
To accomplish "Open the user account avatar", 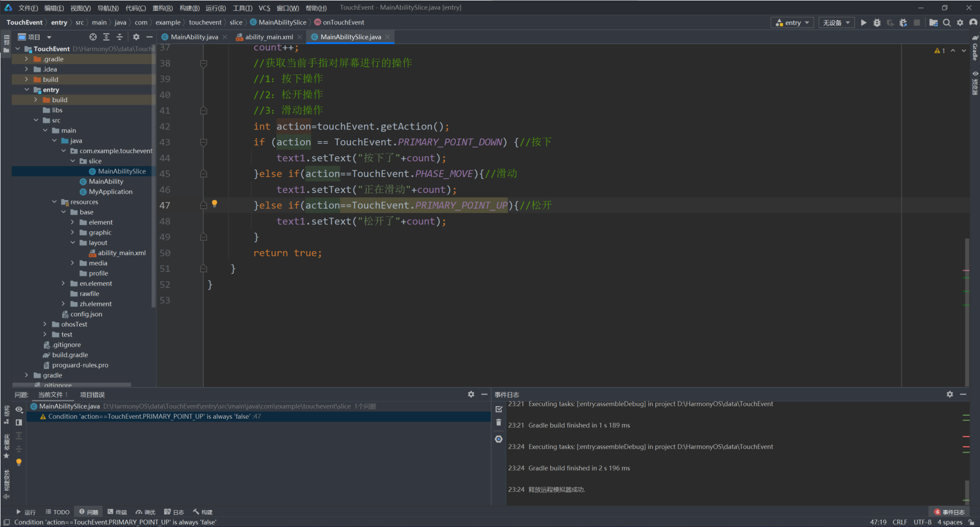I will pos(973,22).
